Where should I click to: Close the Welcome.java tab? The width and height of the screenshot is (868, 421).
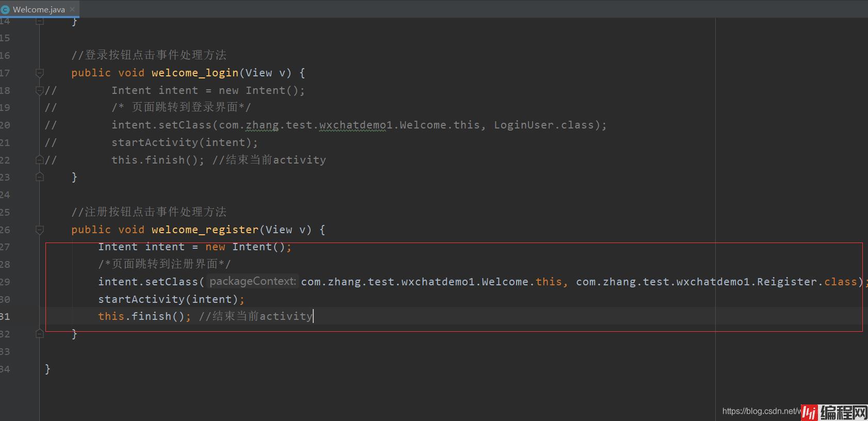pos(72,9)
